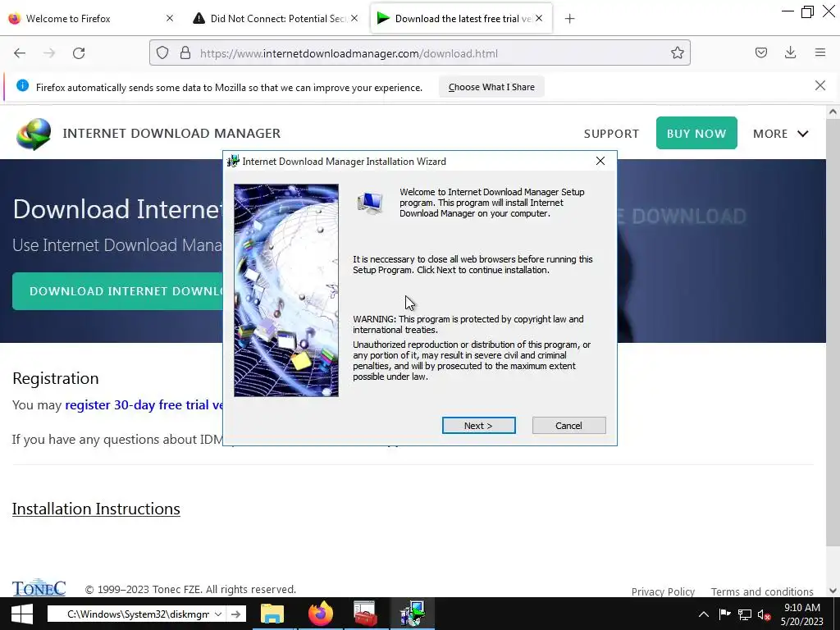
Task: Bookmark this page with the star
Action: coord(677,53)
